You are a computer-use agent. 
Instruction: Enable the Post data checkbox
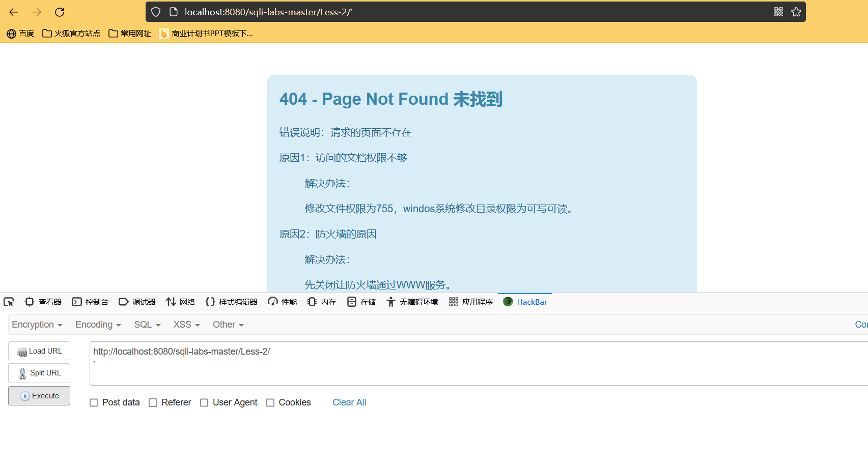point(94,402)
